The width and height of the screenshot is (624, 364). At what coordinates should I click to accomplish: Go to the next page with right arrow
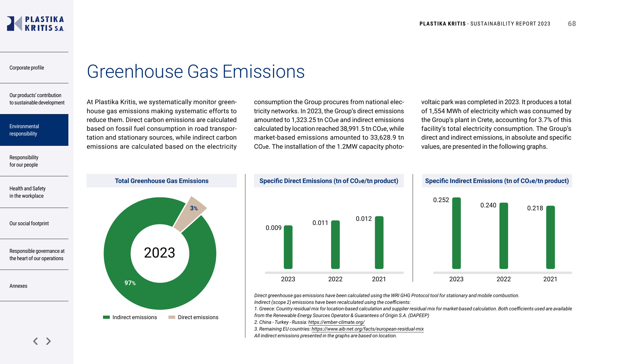(48, 341)
